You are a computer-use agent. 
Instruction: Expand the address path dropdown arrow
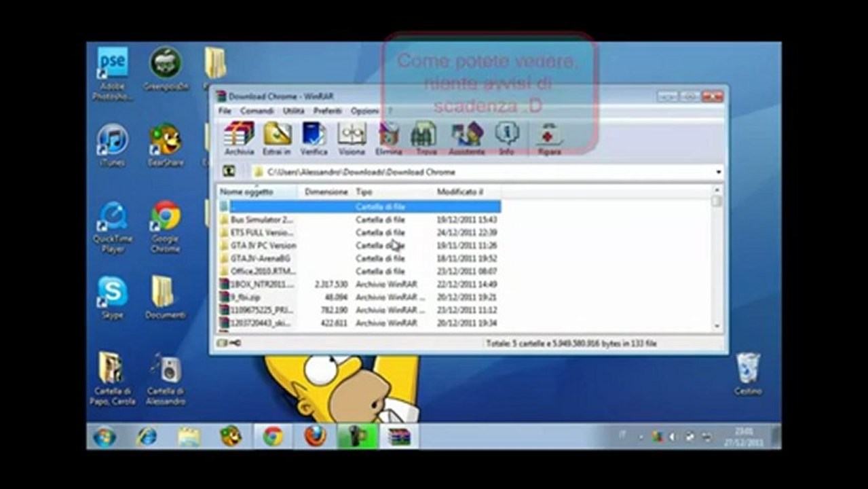[x=719, y=173]
